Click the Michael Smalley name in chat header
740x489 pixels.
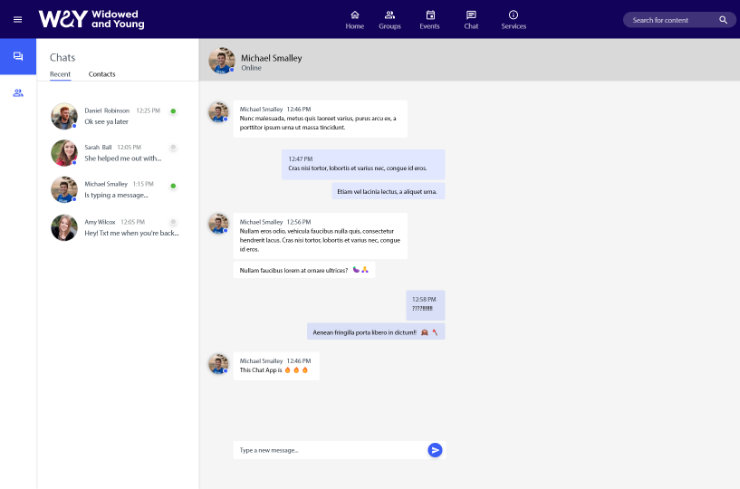271,58
